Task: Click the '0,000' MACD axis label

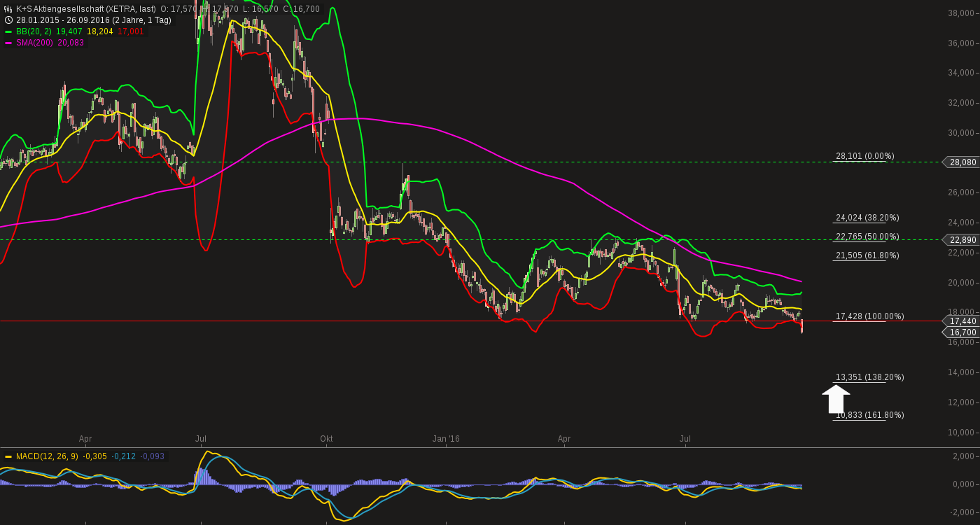Action: (965, 484)
